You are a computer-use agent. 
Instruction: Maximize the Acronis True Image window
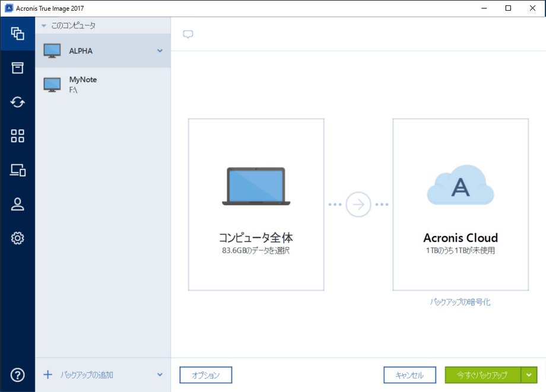[509, 8]
